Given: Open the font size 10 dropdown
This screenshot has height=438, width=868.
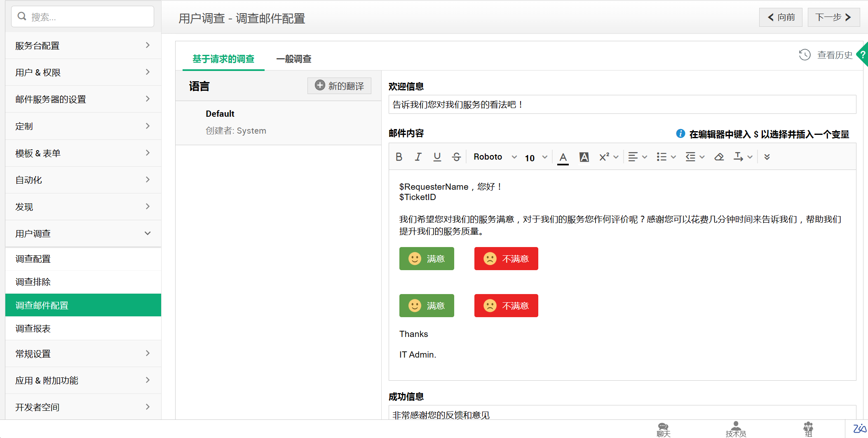Looking at the screenshot, I should point(536,158).
